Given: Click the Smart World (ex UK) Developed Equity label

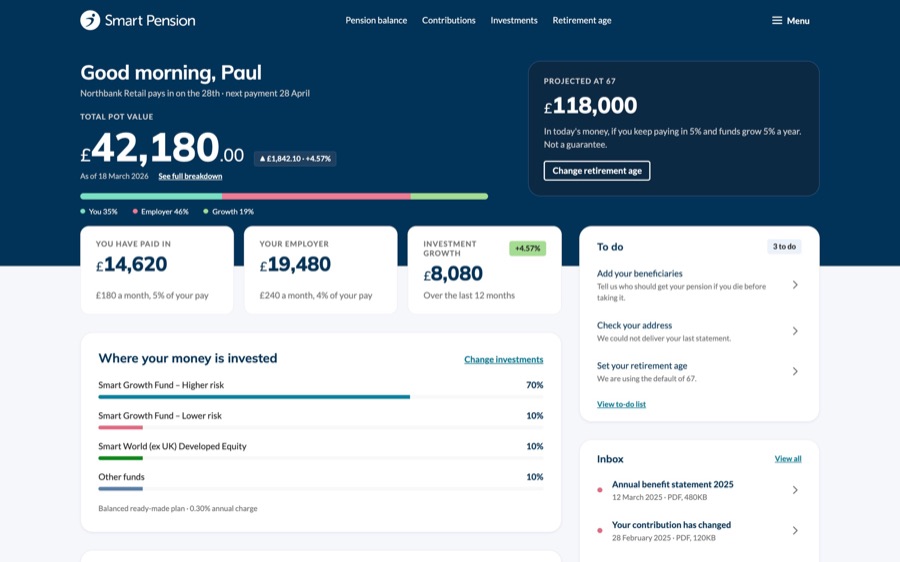Looking at the screenshot, I should tap(172, 446).
